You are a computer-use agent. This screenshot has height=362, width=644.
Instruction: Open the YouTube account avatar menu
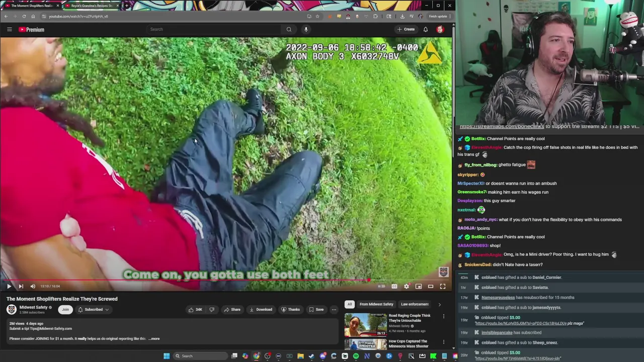point(440,29)
